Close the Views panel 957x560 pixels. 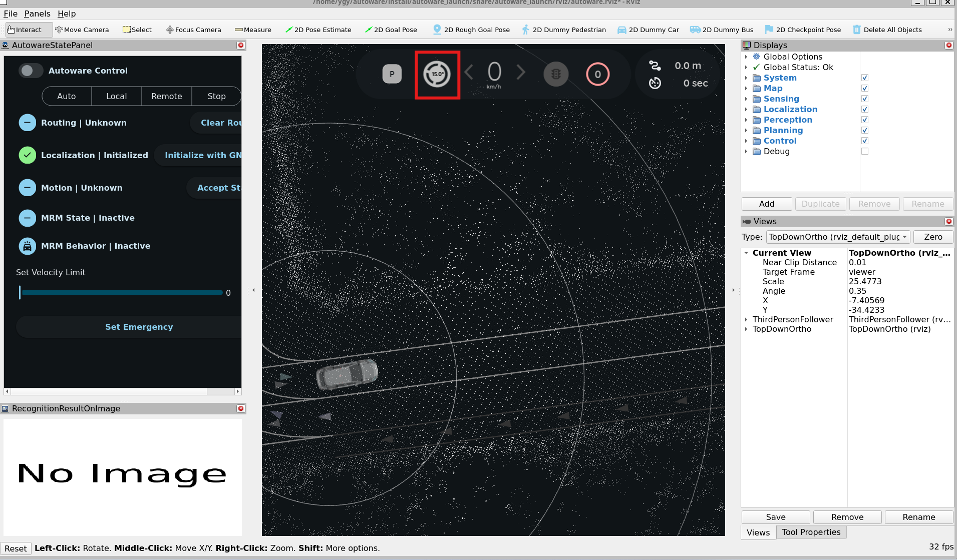tap(948, 221)
